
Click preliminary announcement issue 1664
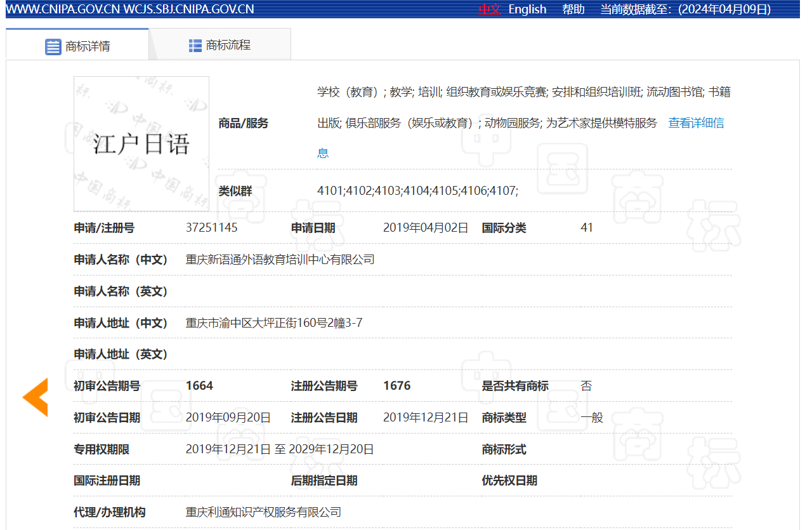pyautogui.click(x=199, y=385)
